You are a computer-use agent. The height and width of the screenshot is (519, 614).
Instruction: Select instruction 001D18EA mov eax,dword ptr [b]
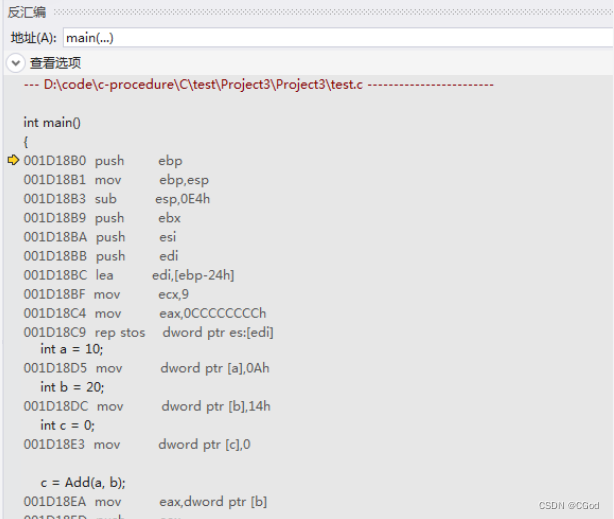(x=145, y=502)
